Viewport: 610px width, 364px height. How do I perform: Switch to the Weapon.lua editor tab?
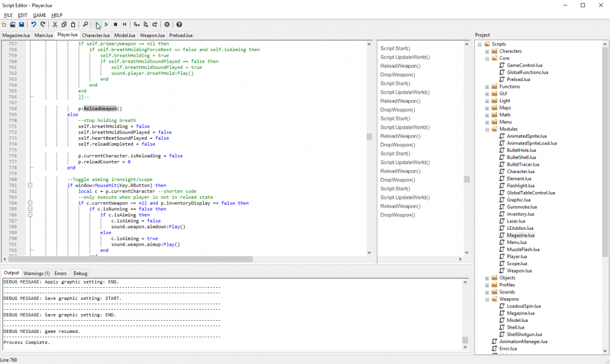[x=152, y=35]
